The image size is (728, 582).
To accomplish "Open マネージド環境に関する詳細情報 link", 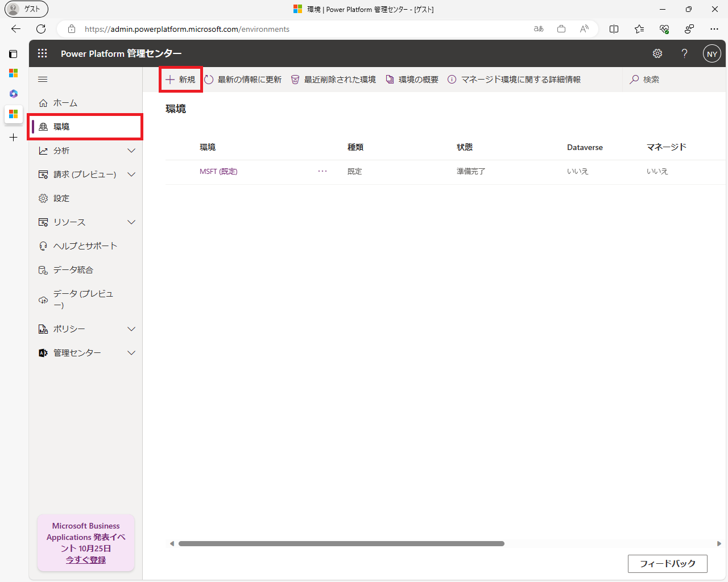I will tap(514, 80).
